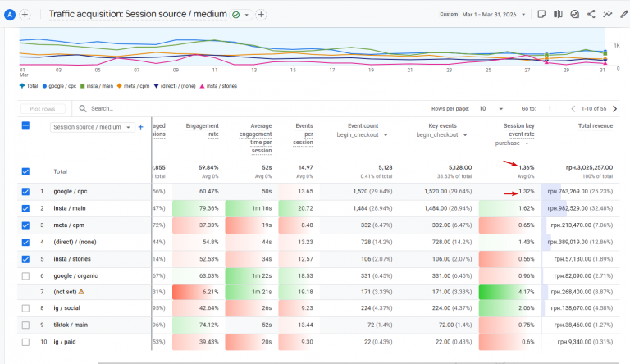Toggle the insta / stories legend item
Image resolution: width=630 pixels, height=364 pixels.
click(x=218, y=86)
